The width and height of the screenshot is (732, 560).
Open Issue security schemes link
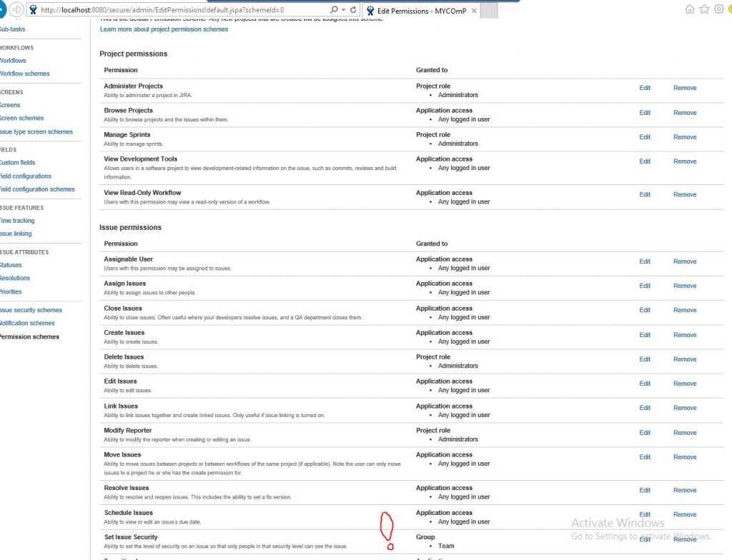coord(30,310)
